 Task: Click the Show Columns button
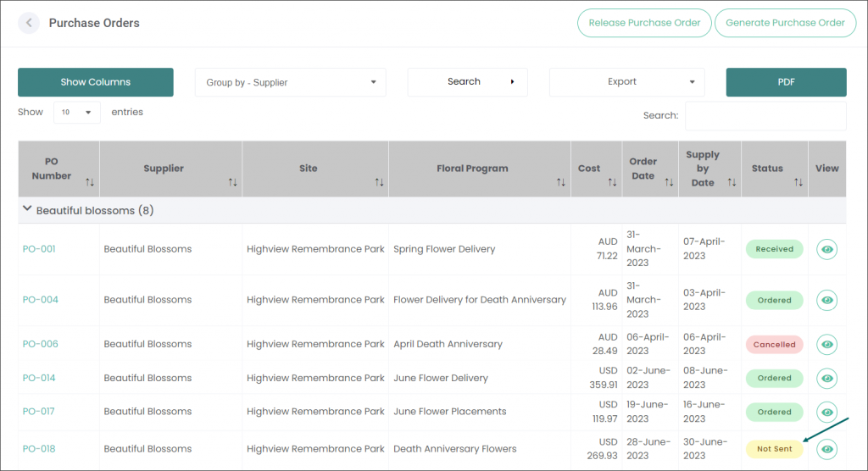[x=95, y=82]
